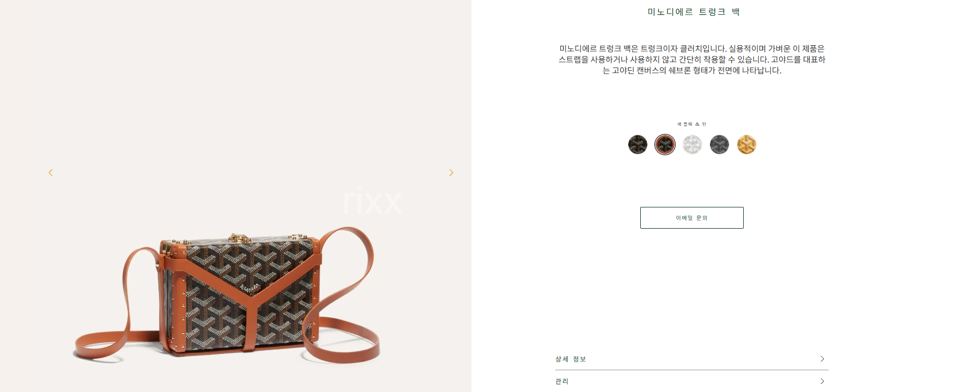
Task: Click the product description paragraph
Action: 692,59
